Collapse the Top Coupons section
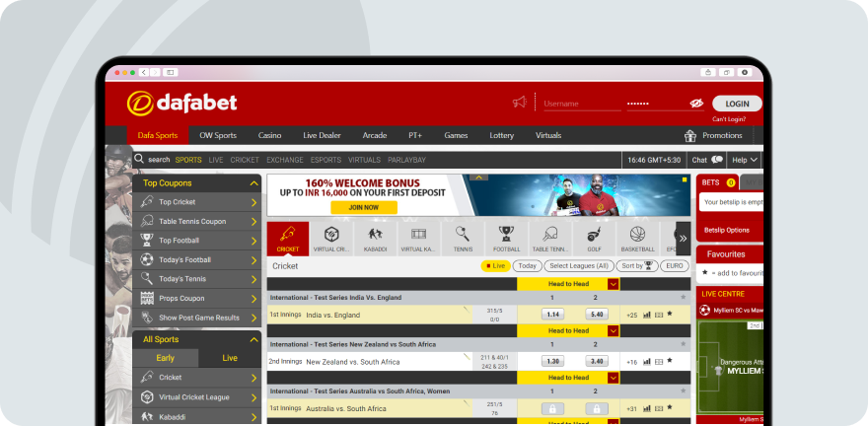 (254, 183)
